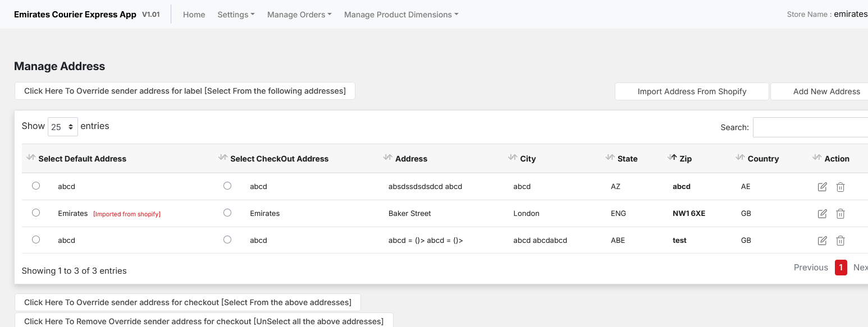868x327 pixels.
Task: Go to the Home menu item
Action: (x=194, y=15)
